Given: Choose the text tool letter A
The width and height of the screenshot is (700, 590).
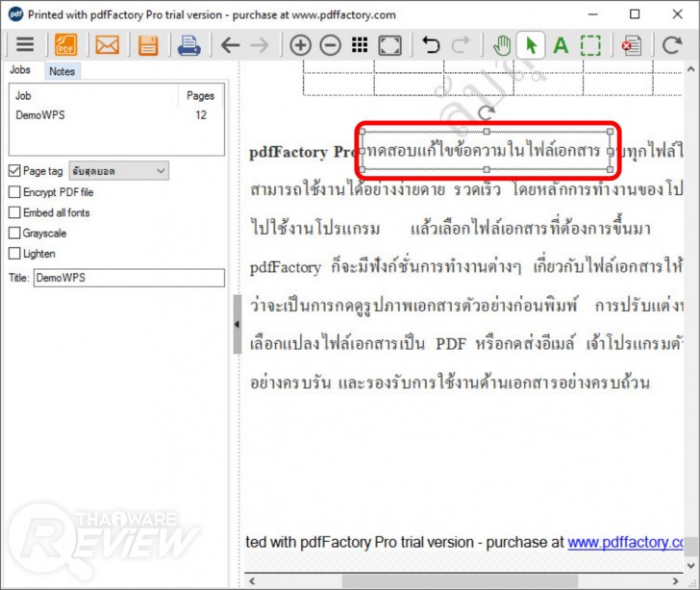Looking at the screenshot, I should (x=561, y=45).
